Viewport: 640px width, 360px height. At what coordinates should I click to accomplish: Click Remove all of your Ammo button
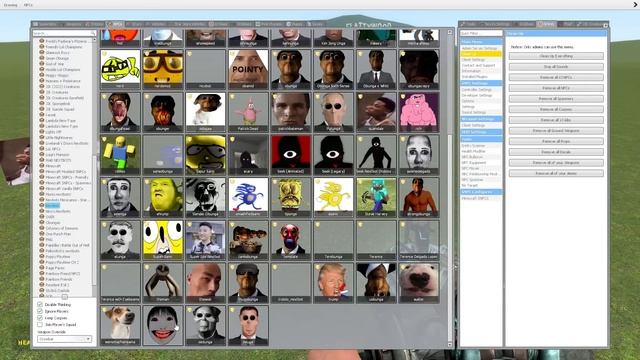(556, 173)
